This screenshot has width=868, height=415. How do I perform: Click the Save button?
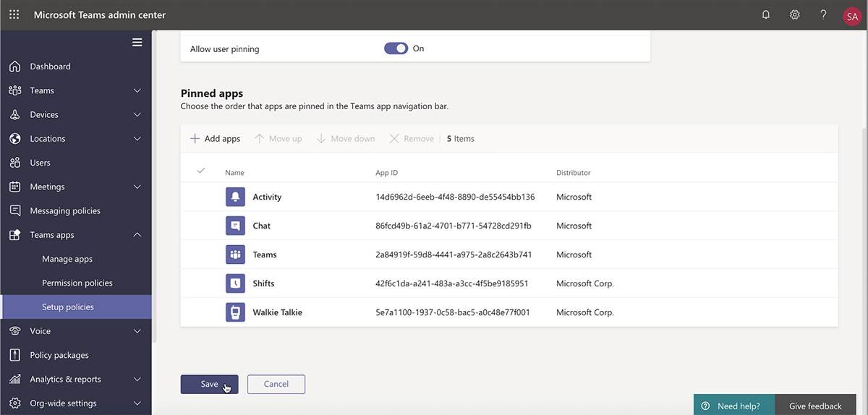(209, 384)
